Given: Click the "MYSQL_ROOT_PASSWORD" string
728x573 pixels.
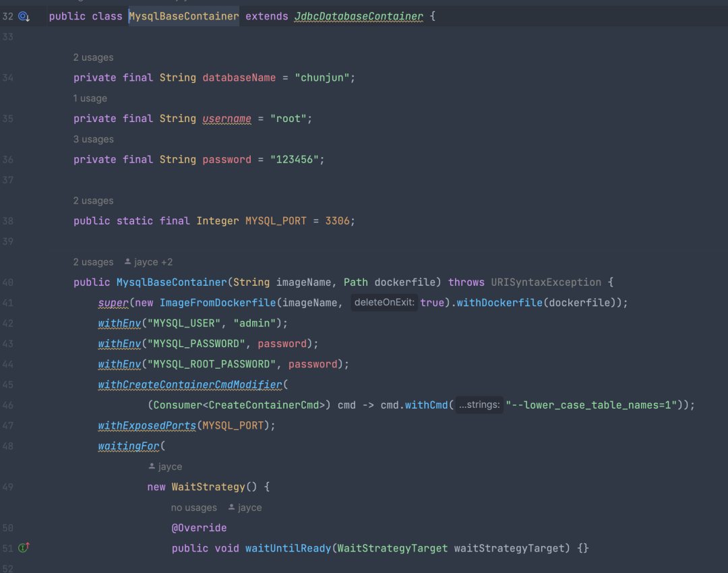Looking at the screenshot, I should 211,364.
